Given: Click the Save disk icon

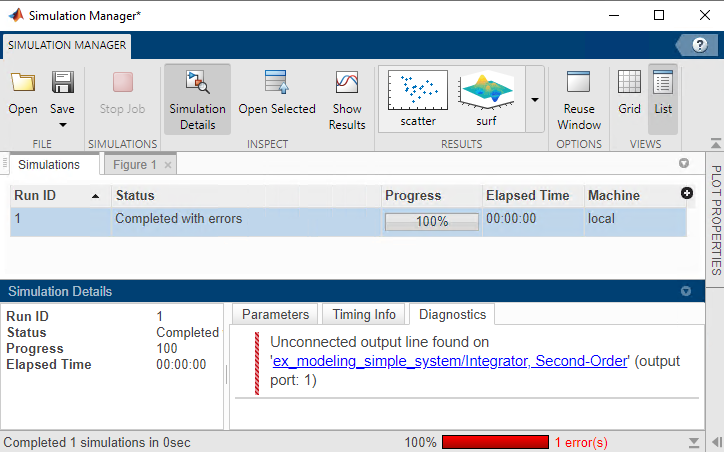Looking at the screenshot, I should coord(62,84).
